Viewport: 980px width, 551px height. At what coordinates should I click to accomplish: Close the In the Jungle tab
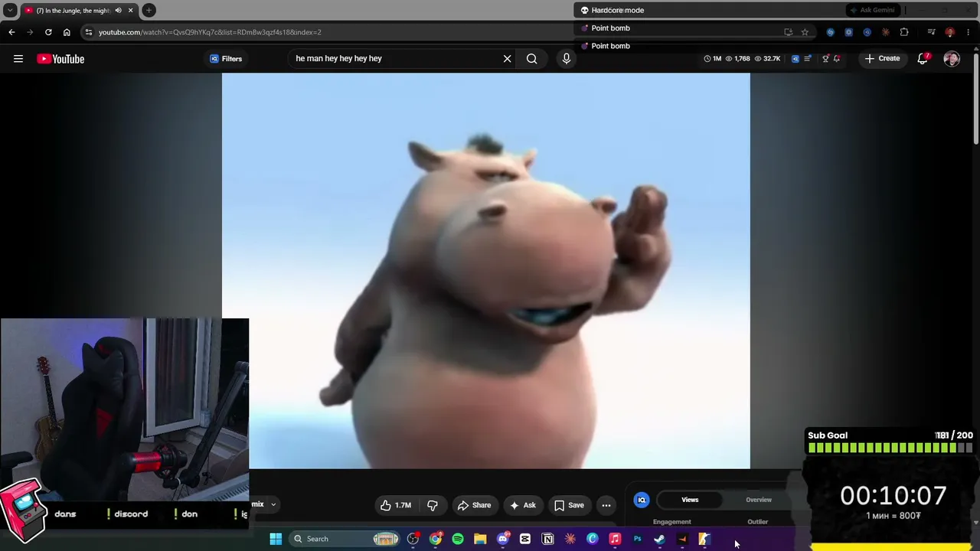pos(130,10)
